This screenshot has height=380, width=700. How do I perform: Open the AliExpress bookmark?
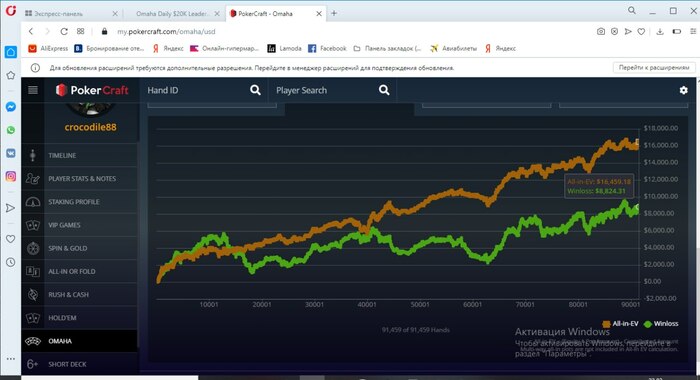(x=48, y=48)
